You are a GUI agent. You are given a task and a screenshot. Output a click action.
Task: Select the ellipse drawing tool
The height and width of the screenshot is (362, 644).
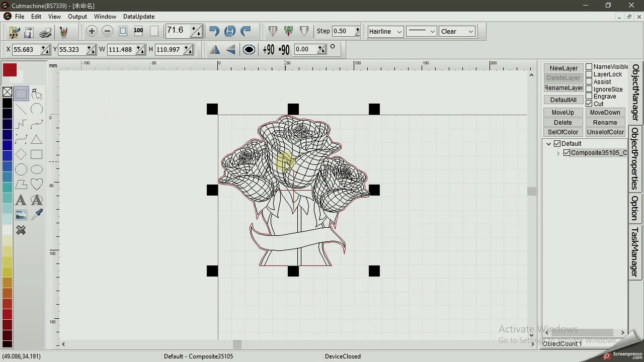pyautogui.click(x=36, y=169)
